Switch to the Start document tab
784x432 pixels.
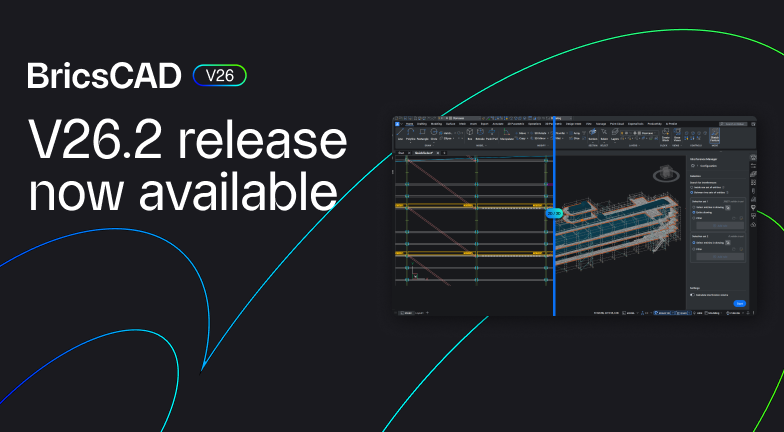(x=400, y=153)
